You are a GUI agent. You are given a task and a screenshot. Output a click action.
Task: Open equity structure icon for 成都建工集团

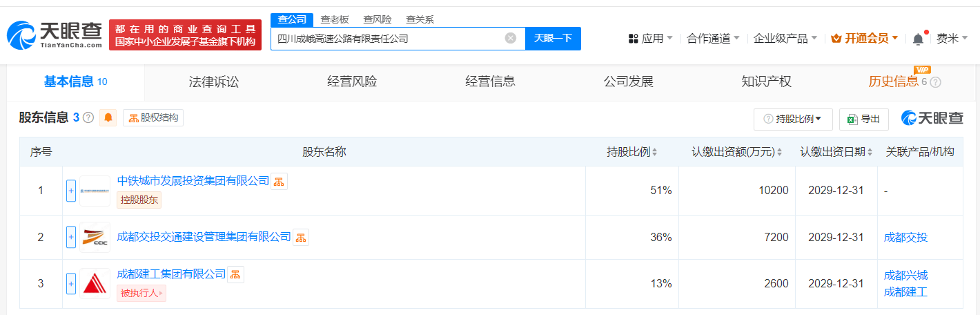(x=236, y=275)
